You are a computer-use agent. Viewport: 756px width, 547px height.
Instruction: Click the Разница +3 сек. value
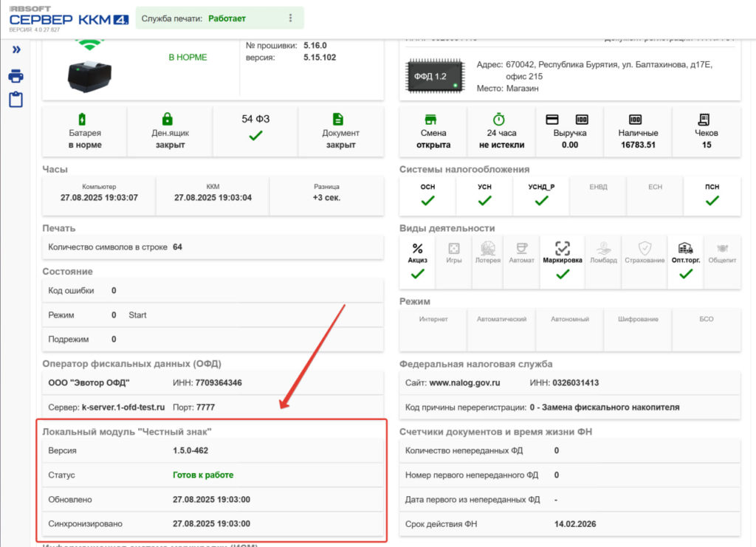point(326,198)
